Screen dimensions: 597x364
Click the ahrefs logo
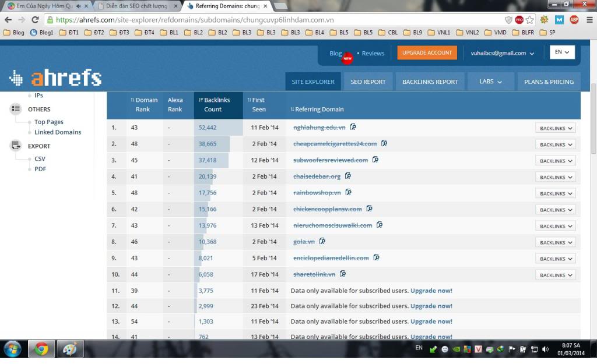coord(55,77)
